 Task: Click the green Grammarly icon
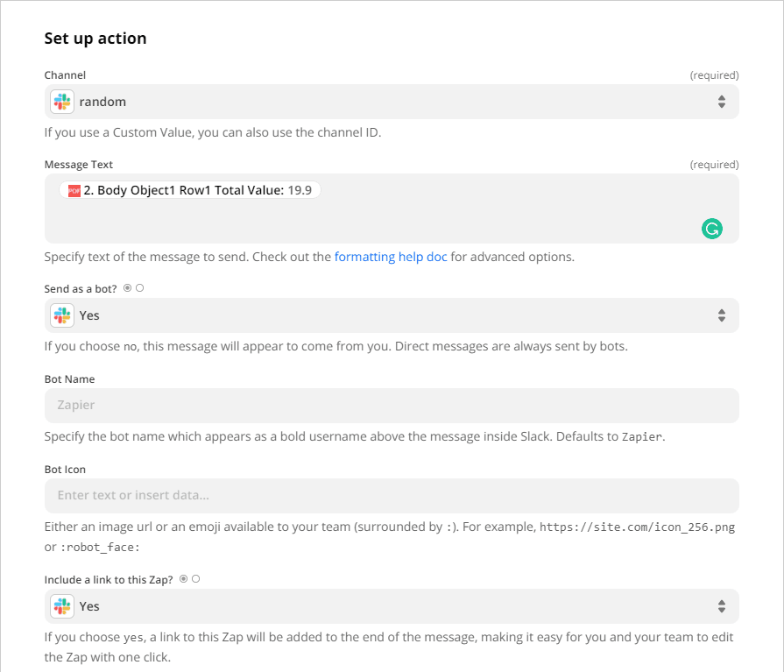pos(712,230)
